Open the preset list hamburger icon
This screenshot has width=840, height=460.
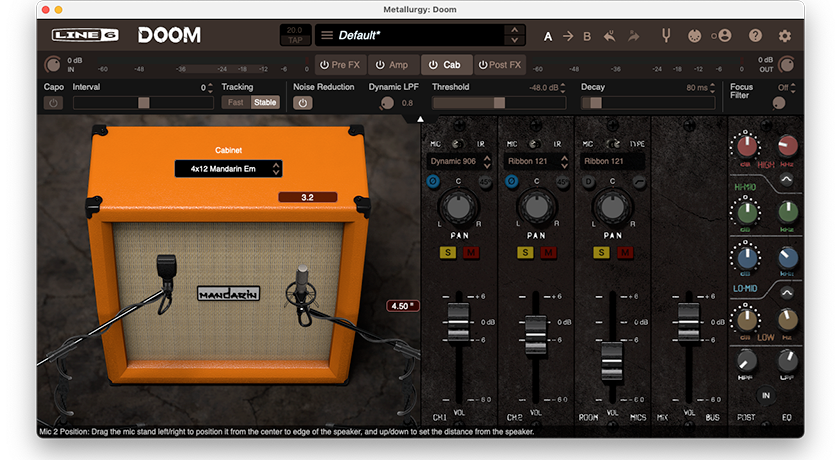[x=327, y=35]
